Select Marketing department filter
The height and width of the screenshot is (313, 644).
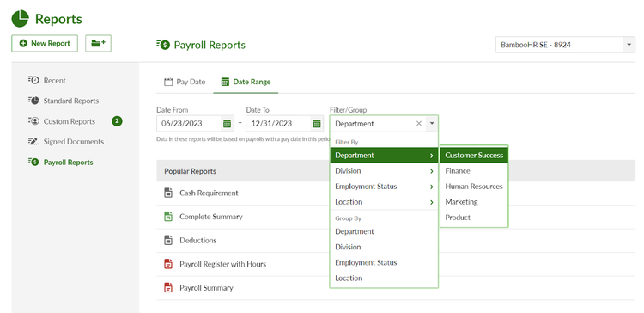(474, 202)
